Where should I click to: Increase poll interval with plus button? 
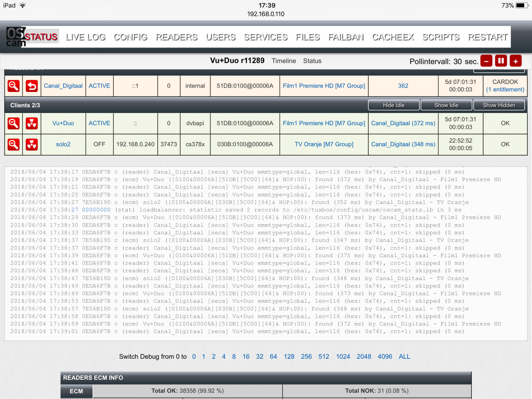(516, 61)
